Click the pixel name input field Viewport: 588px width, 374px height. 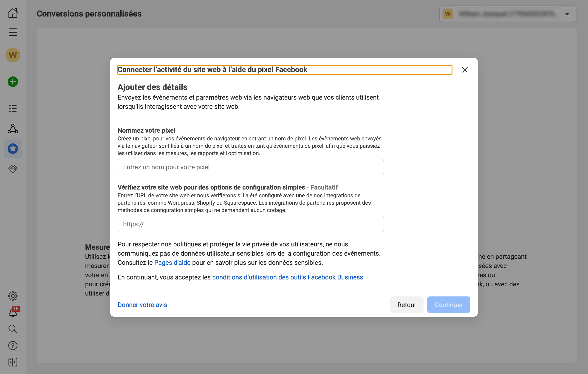click(x=251, y=167)
